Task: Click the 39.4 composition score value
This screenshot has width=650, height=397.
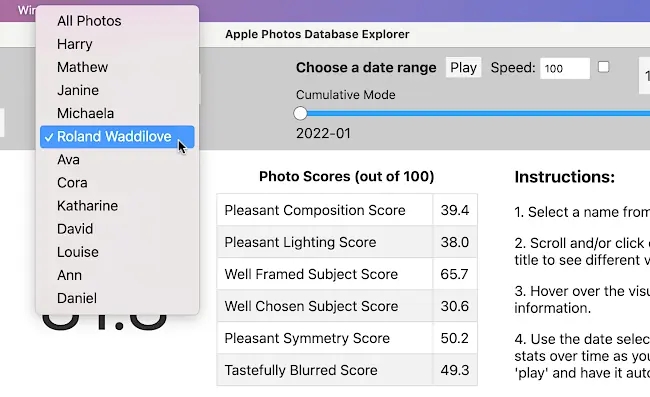Action: (x=455, y=210)
